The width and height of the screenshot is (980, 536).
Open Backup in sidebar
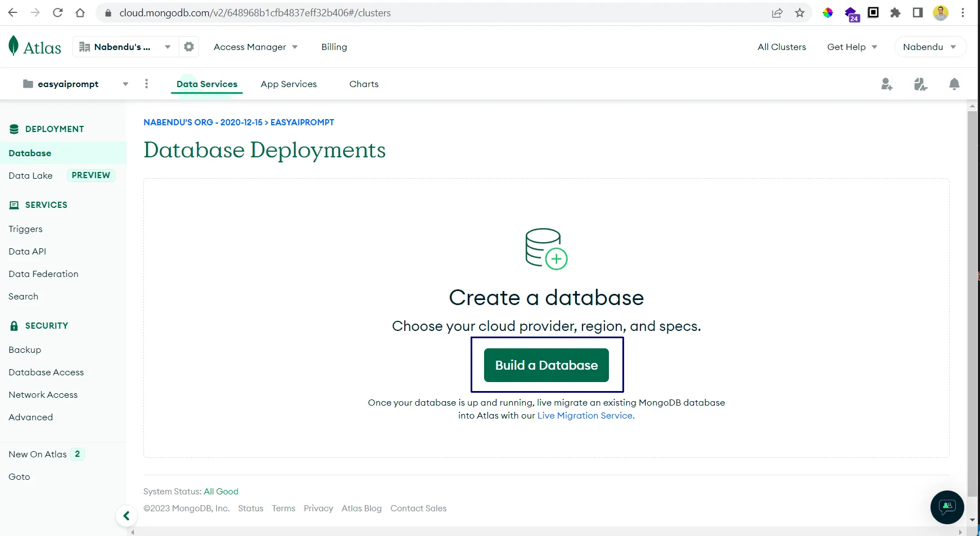pos(25,349)
